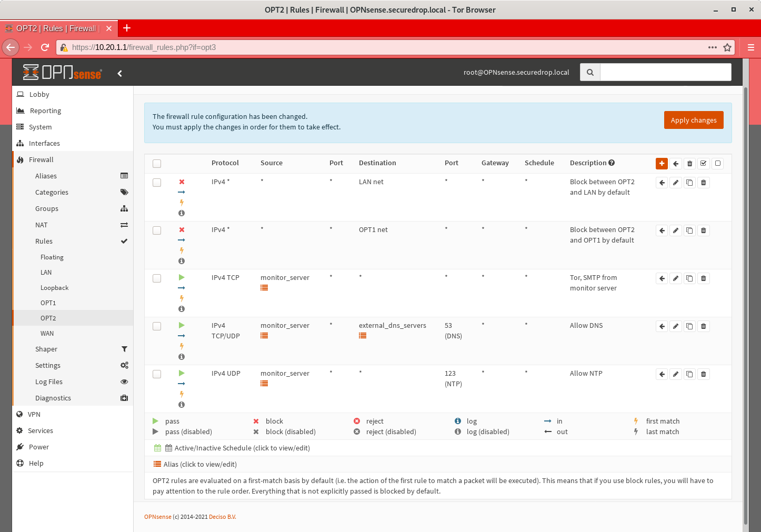Click the trash icon to delete selected rules
Image resolution: width=761 pixels, height=532 pixels.
click(689, 163)
